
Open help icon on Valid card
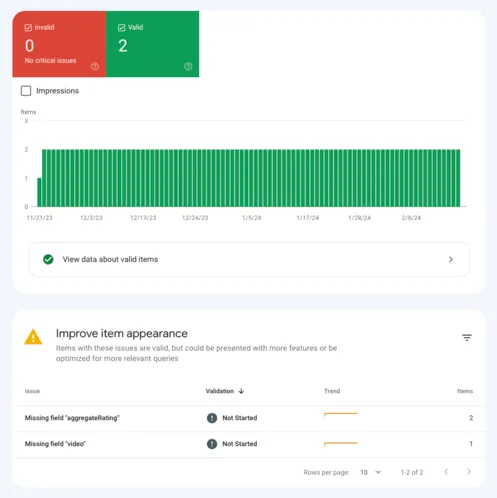(x=188, y=66)
